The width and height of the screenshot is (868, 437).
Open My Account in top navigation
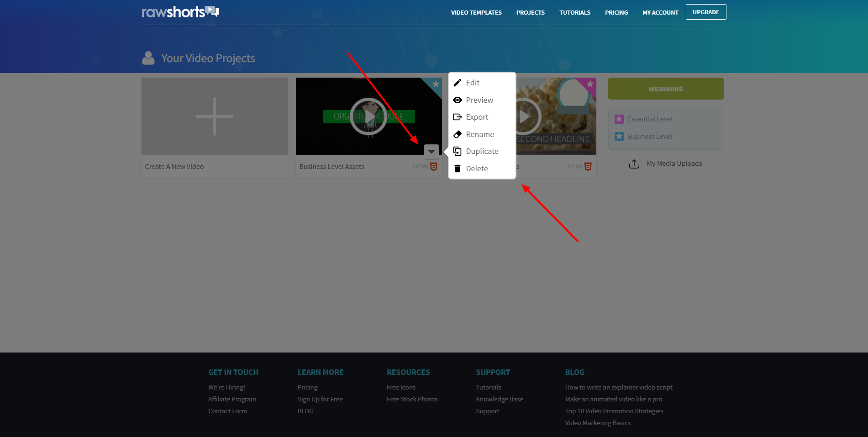click(x=660, y=13)
